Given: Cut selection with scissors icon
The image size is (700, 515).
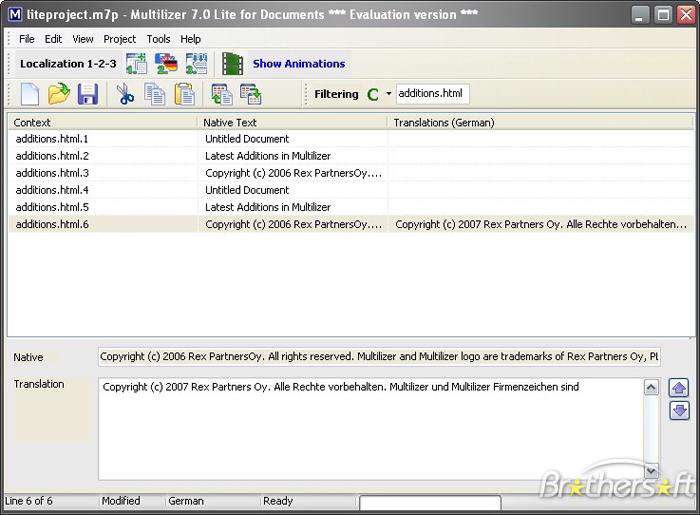Looking at the screenshot, I should coord(125,94).
